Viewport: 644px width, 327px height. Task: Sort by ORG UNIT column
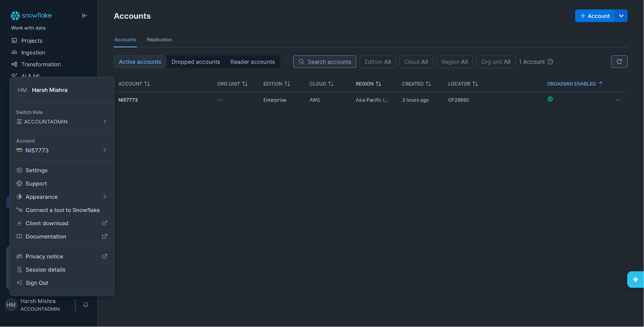click(232, 84)
